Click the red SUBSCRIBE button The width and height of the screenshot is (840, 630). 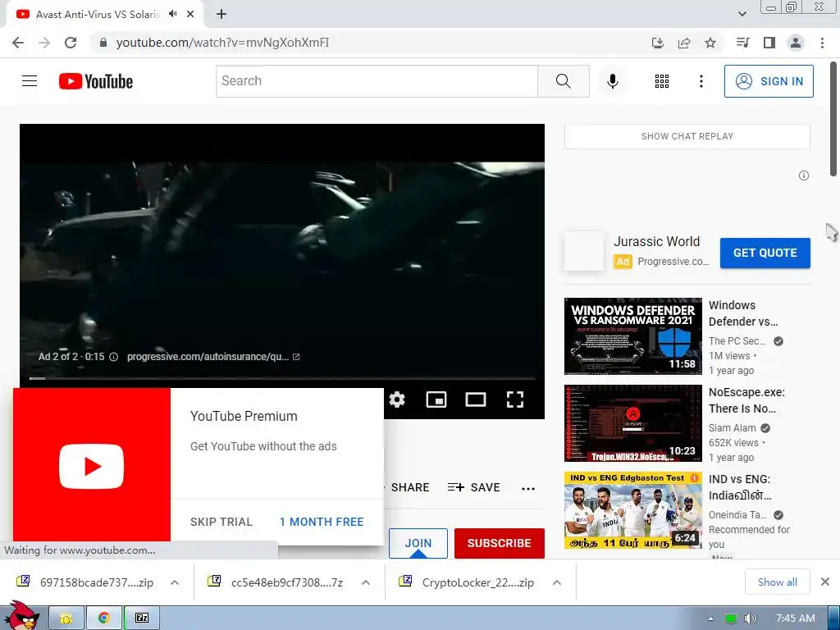pyautogui.click(x=500, y=543)
